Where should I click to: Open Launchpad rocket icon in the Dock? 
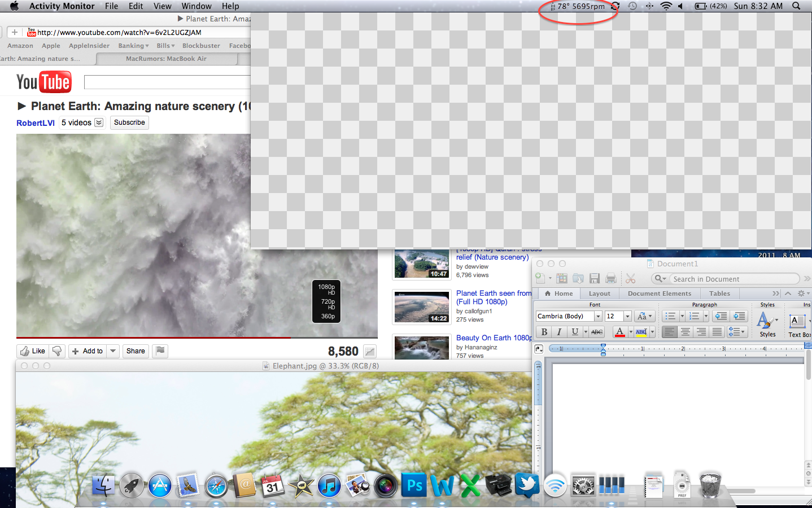[132, 485]
